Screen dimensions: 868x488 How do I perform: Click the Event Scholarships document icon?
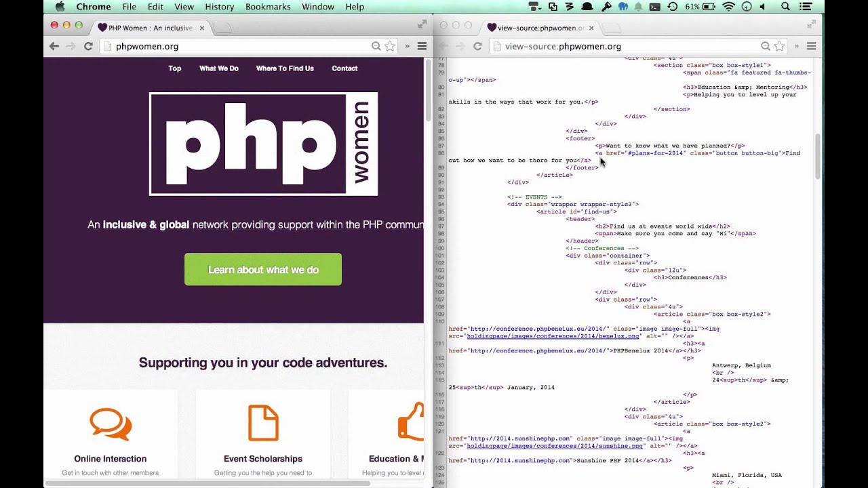tap(263, 423)
